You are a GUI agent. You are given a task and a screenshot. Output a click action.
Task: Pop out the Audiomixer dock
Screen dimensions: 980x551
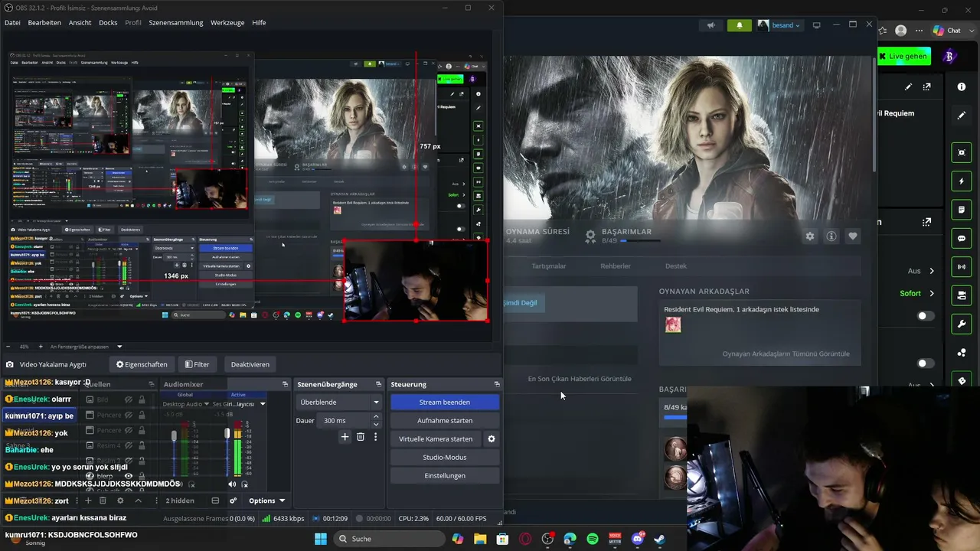point(285,384)
